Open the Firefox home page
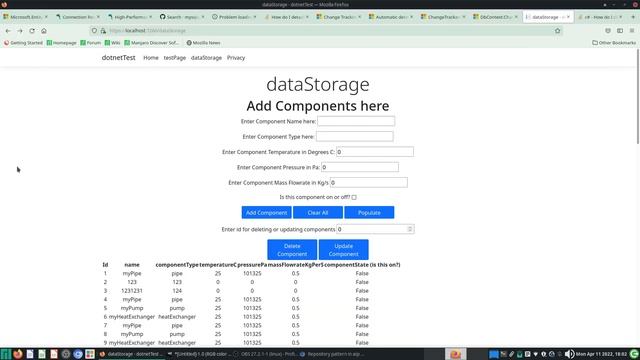 [44, 31]
